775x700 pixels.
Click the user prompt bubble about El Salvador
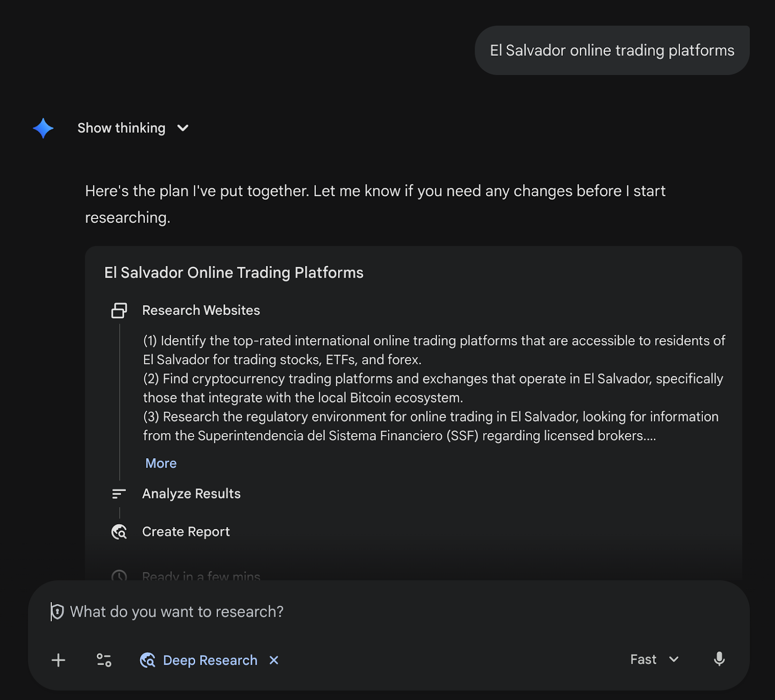pos(612,50)
